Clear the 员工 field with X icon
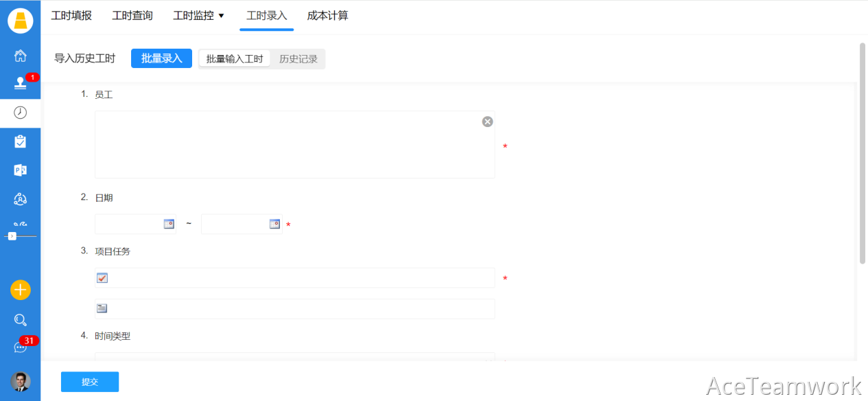868x401 pixels. pyautogui.click(x=487, y=122)
